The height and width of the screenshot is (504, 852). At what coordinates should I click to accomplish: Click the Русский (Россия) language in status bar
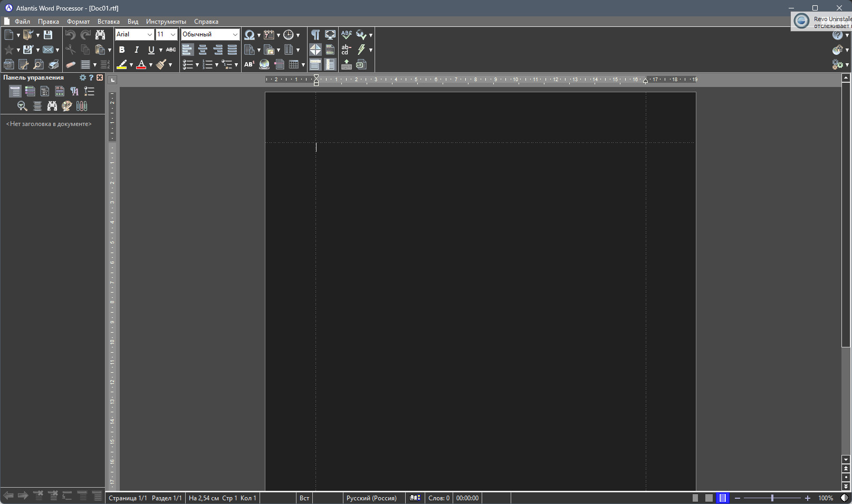click(371, 498)
